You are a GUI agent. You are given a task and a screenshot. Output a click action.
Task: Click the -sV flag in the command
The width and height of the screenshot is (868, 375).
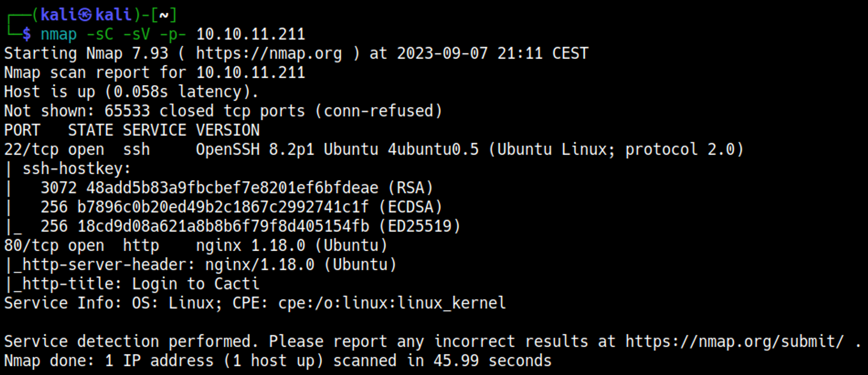[x=136, y=34]
